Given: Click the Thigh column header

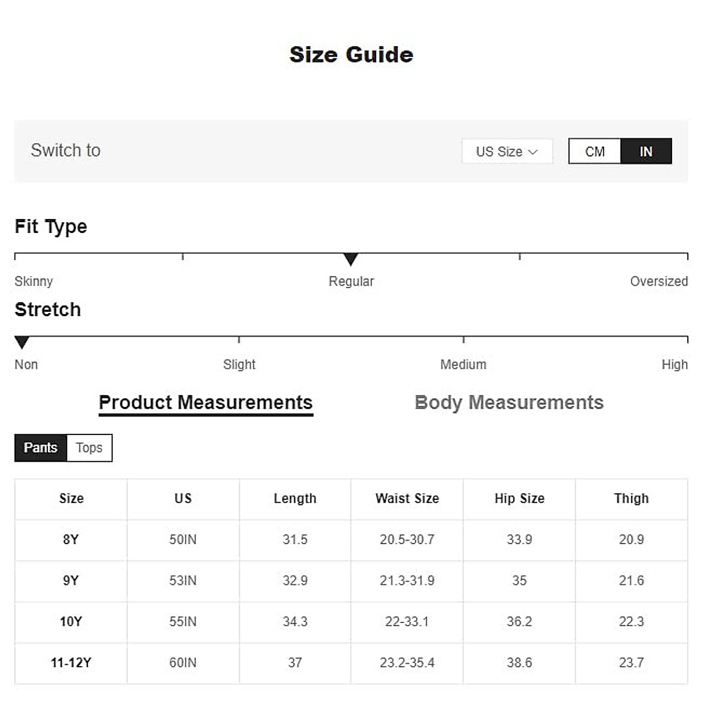Looking at the screenshot, I should (632, 499).
